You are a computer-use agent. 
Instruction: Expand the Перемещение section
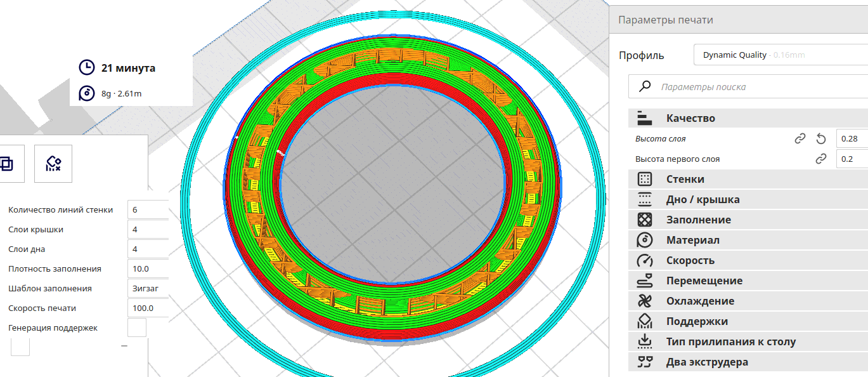(748, 281)
